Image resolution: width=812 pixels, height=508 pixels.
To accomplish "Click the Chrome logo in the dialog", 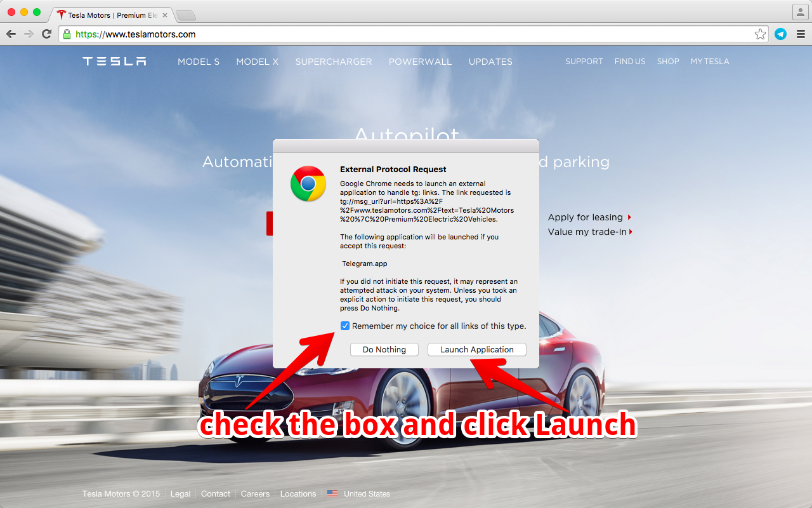I will point(308,184).
